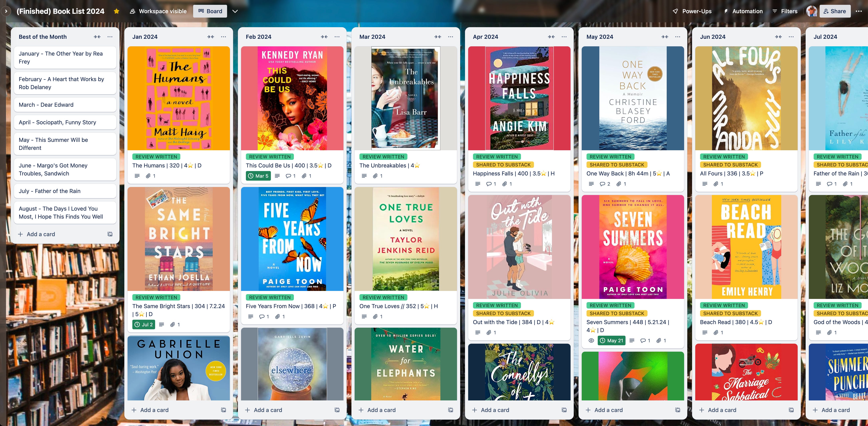The image size is (868, 426).
Task: Open March - Dear Edward card
Action: click(65, 105)
